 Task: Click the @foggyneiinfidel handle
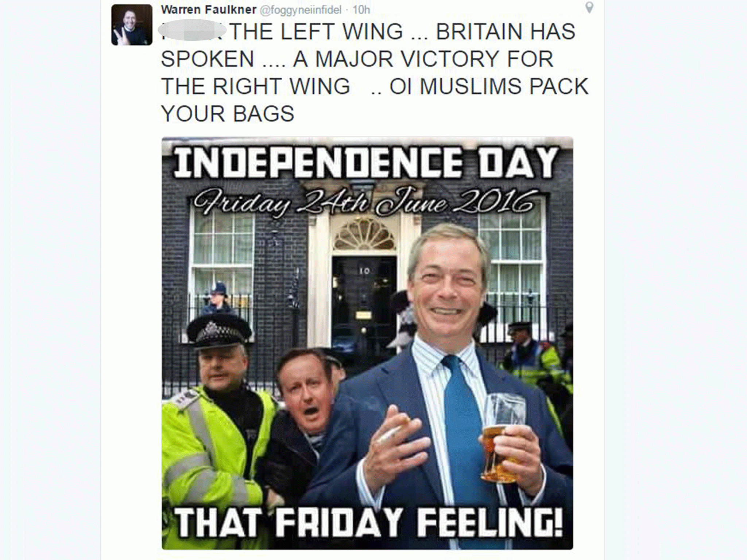[x=300, y=10]
